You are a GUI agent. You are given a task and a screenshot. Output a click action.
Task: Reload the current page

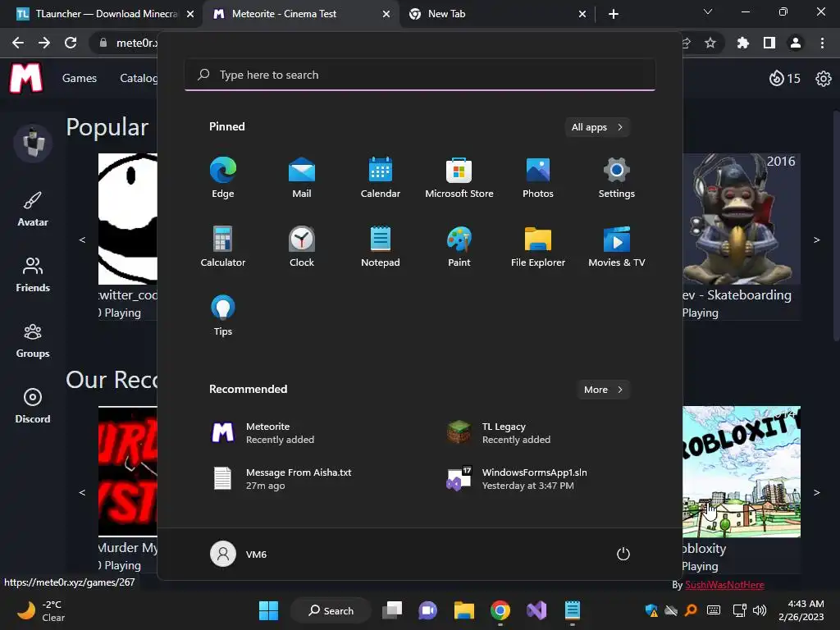tap(71, 43)
